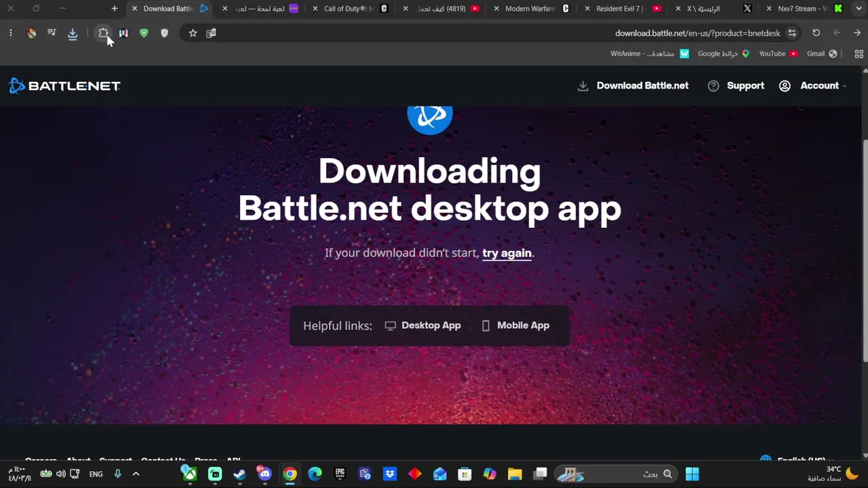Switch ENG input language
The image size is (868, 488).
(x=96, y=474)
